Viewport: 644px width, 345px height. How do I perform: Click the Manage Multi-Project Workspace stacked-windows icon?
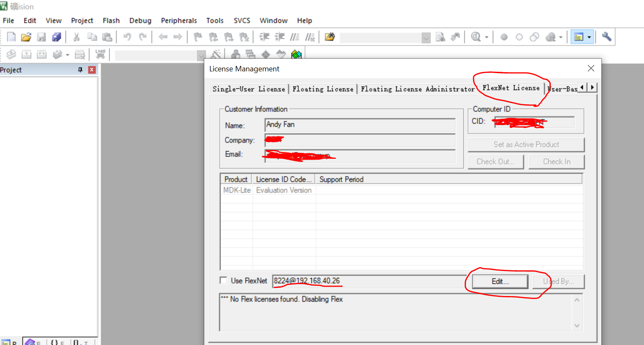(x=251, y=54)
